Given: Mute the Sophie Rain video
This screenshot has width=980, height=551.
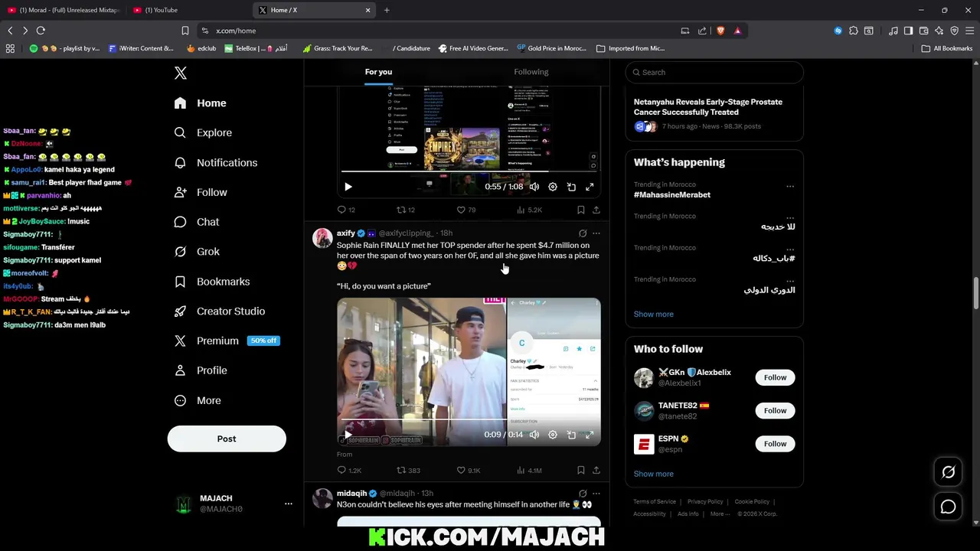Looking at the screenshot, I should click(534, 435).
